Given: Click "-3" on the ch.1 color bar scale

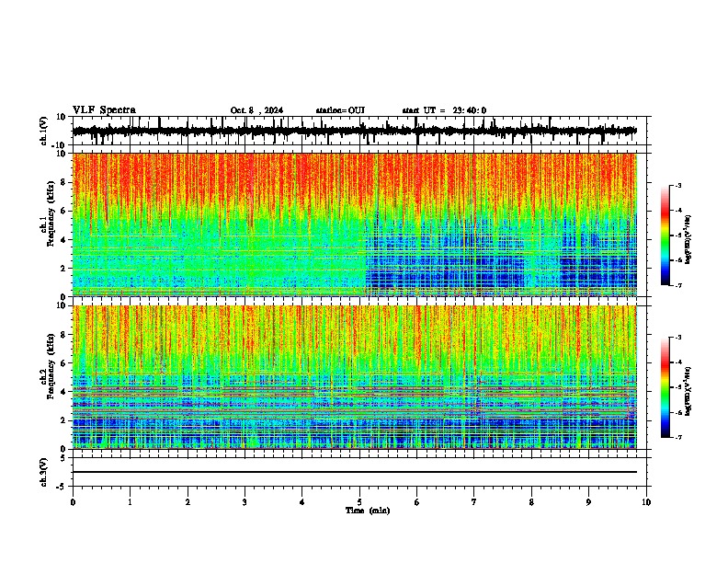Looking at the screenshot, I should (x=677, y=186).
